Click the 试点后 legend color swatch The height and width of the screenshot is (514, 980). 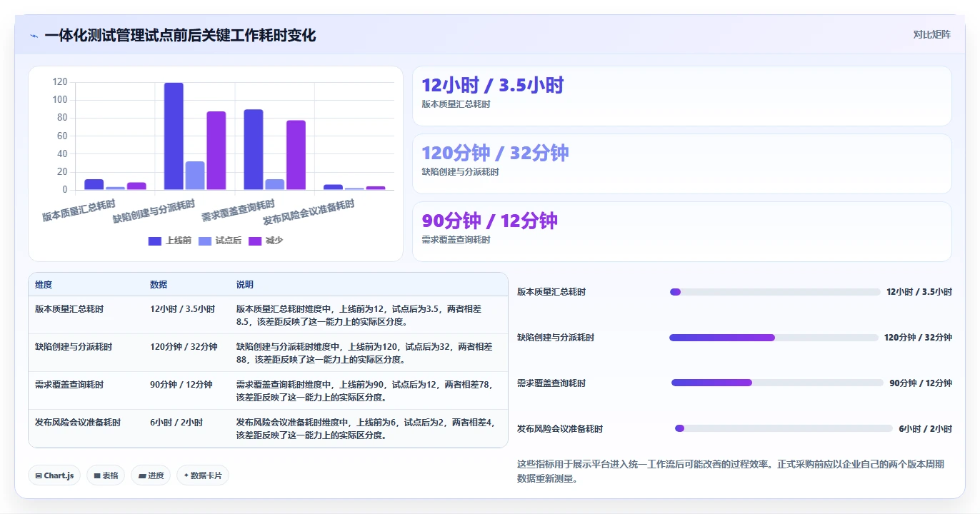pos(205,241)
